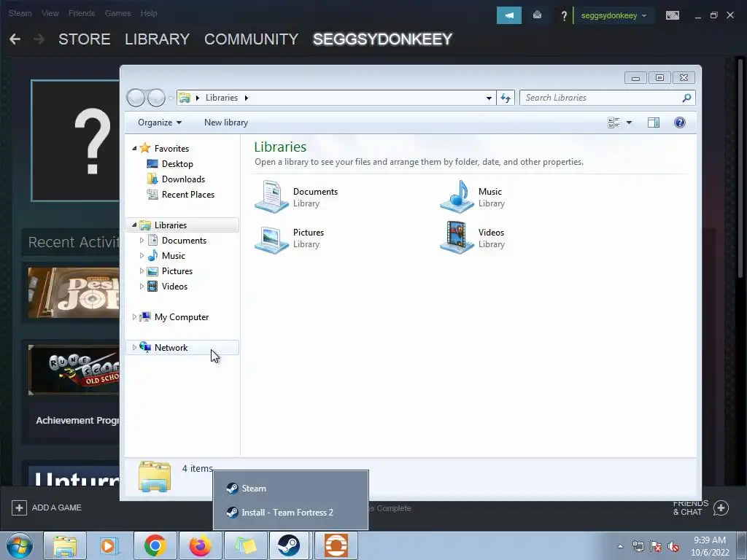Viewport: 747px width, 560px height.
Task: Expand arrow after Libraries breadcrumb
Action: (x=247, y=98)
